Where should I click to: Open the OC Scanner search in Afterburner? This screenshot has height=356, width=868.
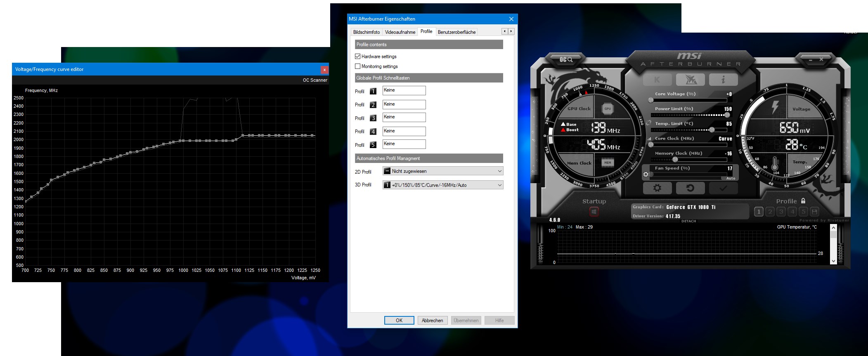click(x=566, y=60)
